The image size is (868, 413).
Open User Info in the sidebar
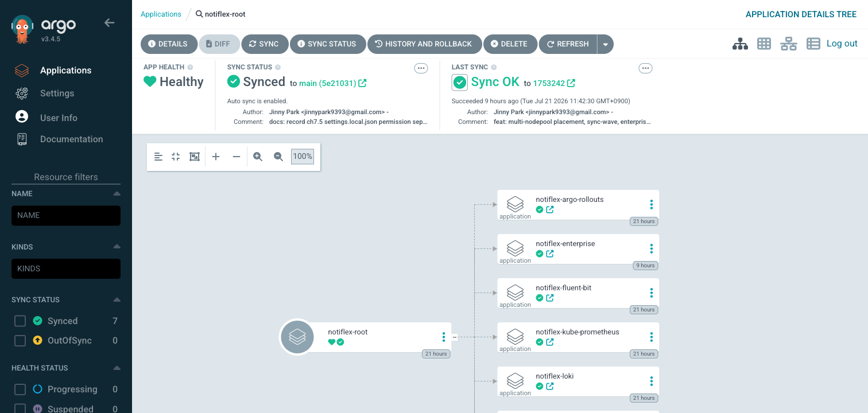(x=59, y=118)
